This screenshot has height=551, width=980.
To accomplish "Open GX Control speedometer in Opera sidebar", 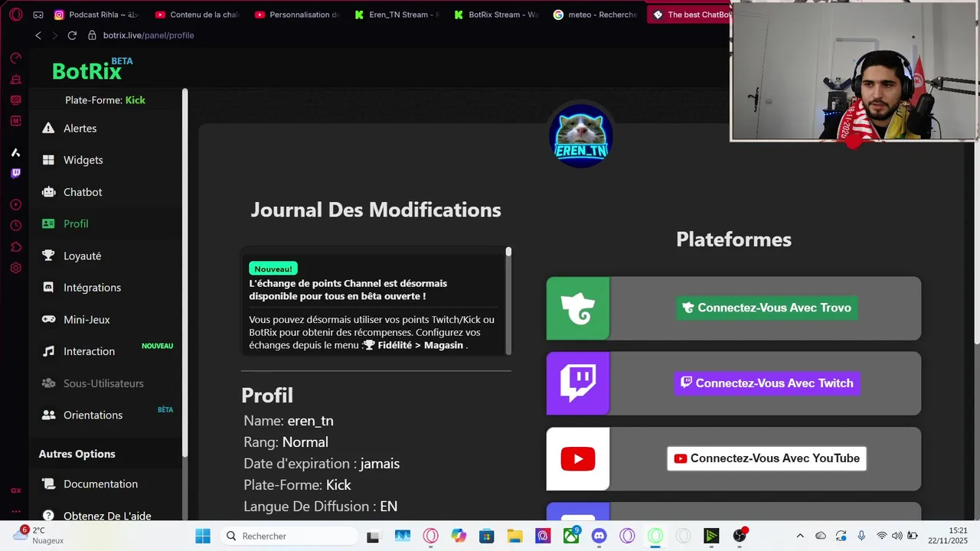I will click(x=15, y=58).
